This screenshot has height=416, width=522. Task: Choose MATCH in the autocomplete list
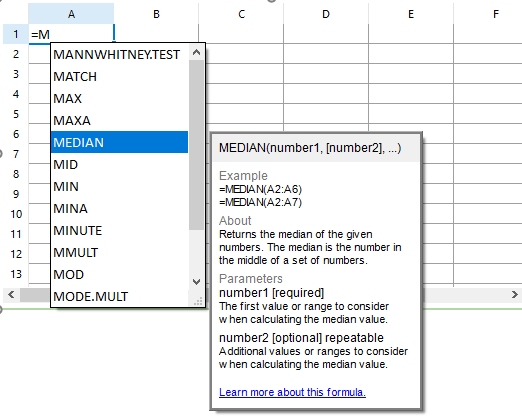[119, 76]
